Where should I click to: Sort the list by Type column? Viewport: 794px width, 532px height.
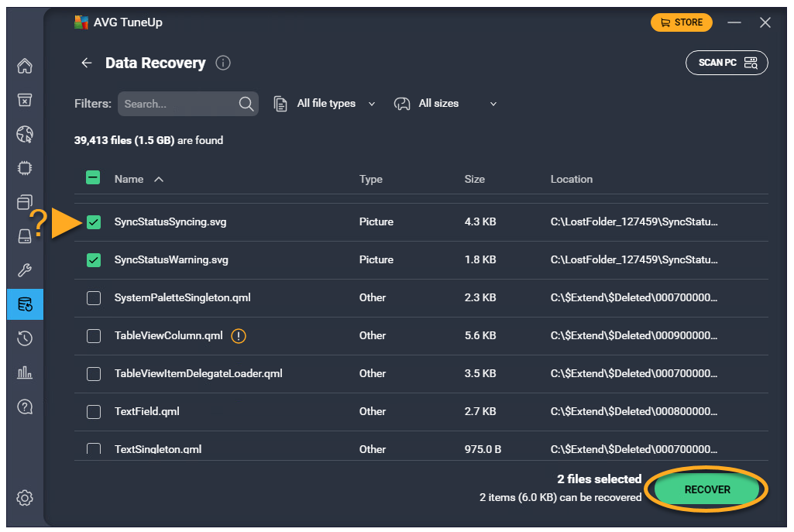(x=370, y=179)
